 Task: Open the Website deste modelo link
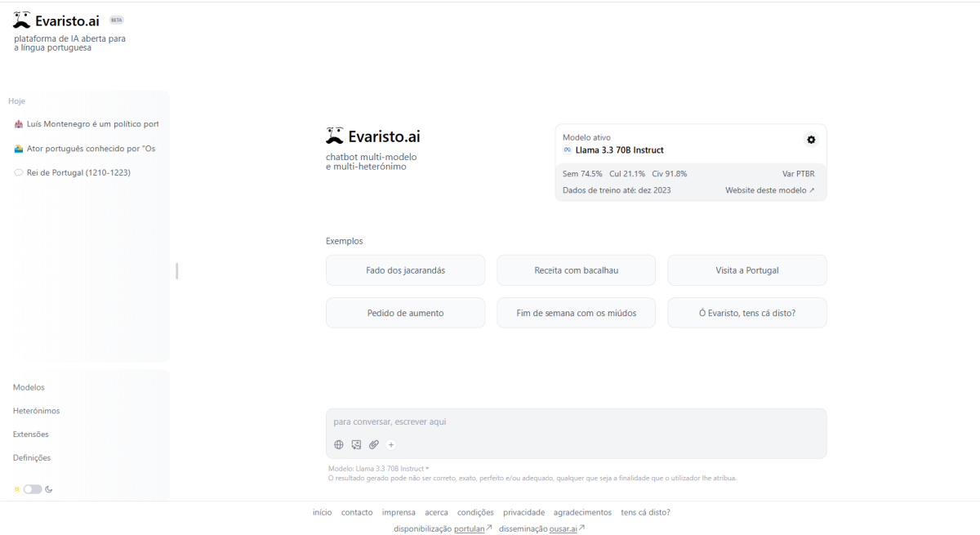[x=770, y=190]
